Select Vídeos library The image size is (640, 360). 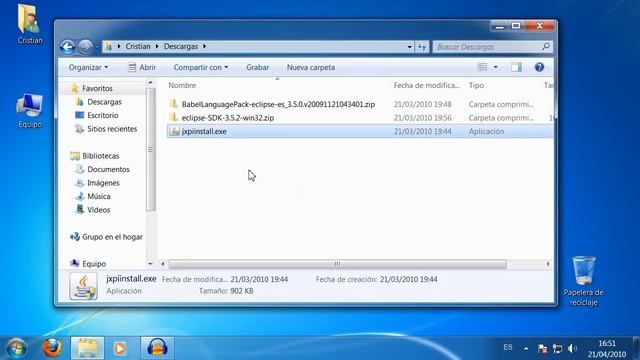click(x=98, y=209)
